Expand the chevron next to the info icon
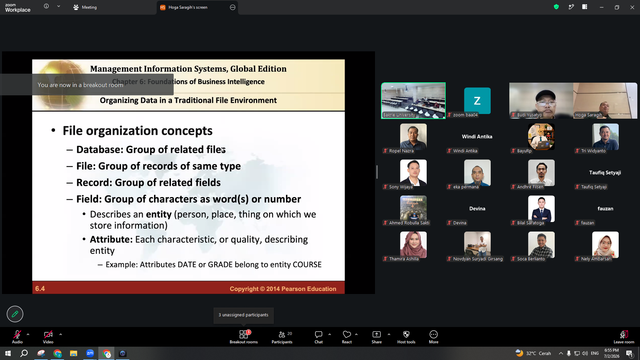640x360 pixels. [x=58, y=6]
